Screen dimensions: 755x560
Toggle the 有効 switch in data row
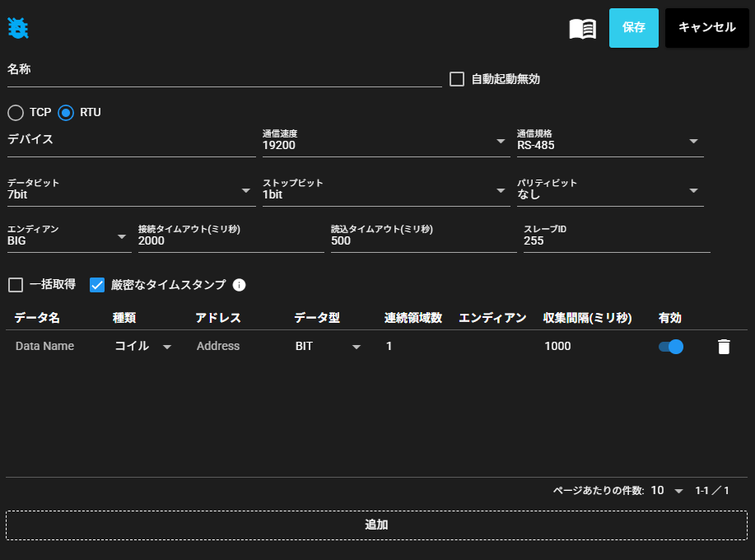[671, 347]
